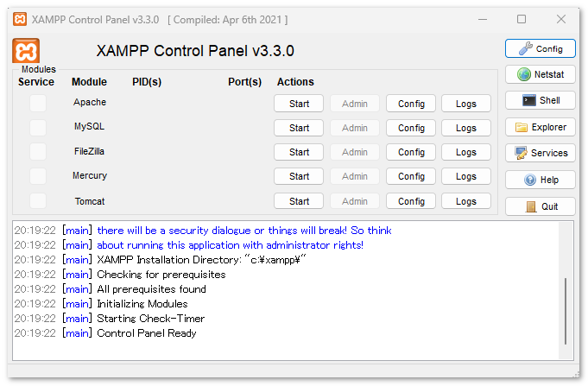Click the log panel vertical scrollbar
The image size is (588, 386).
click(566, 311)
